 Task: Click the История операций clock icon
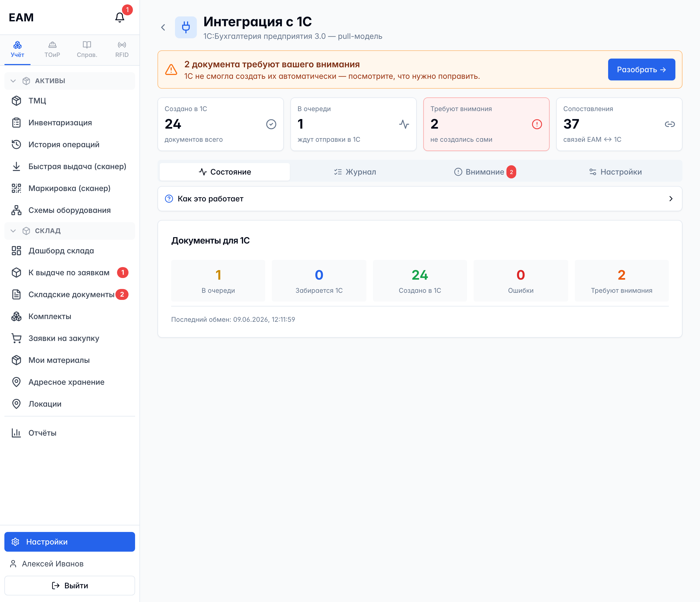tap(16, 145)
